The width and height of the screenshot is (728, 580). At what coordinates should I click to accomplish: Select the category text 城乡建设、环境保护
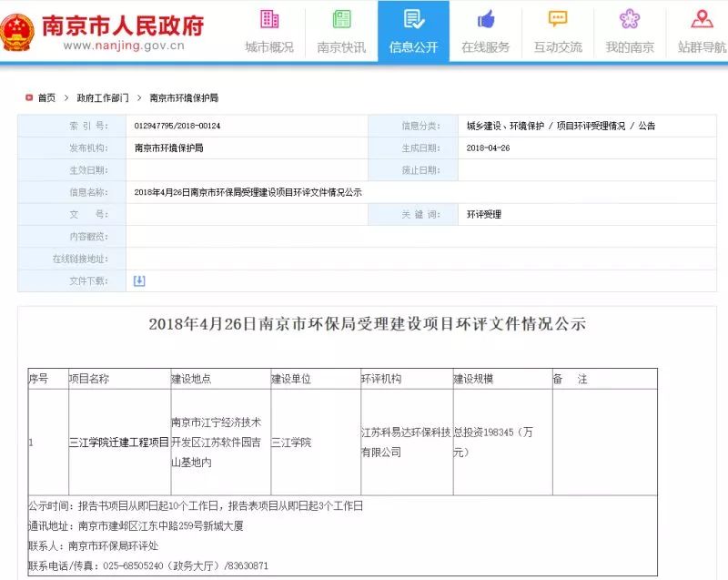point(505,126)
